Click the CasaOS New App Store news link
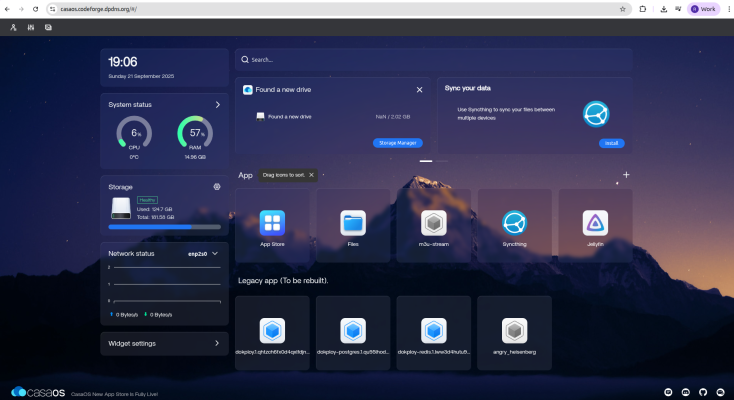 click(x=114, y=394)
